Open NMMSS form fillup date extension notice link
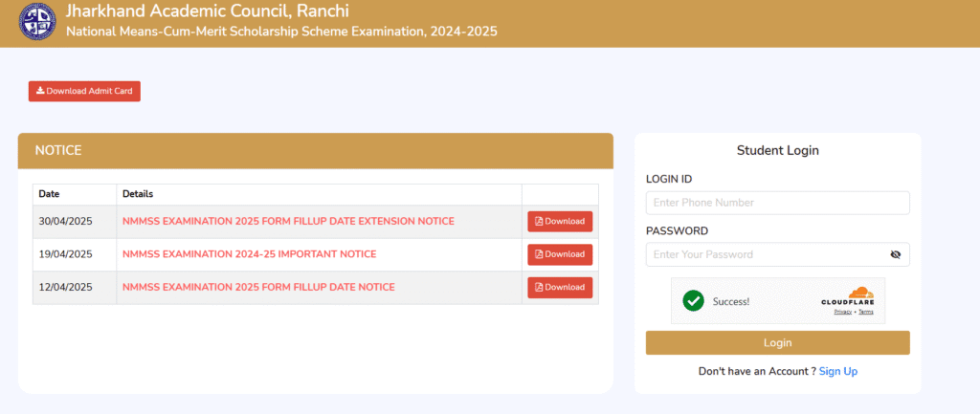 coord(288,222)
